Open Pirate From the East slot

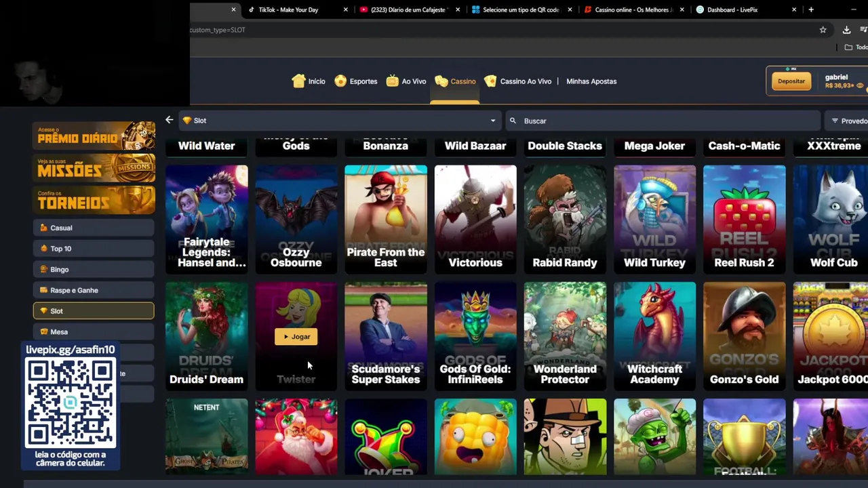[x=386, y=218]
